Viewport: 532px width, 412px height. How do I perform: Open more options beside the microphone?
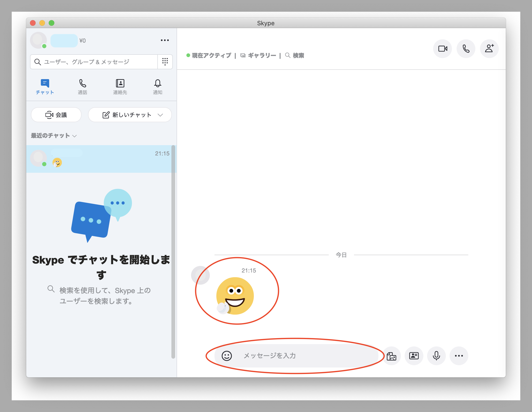[459, 356]
